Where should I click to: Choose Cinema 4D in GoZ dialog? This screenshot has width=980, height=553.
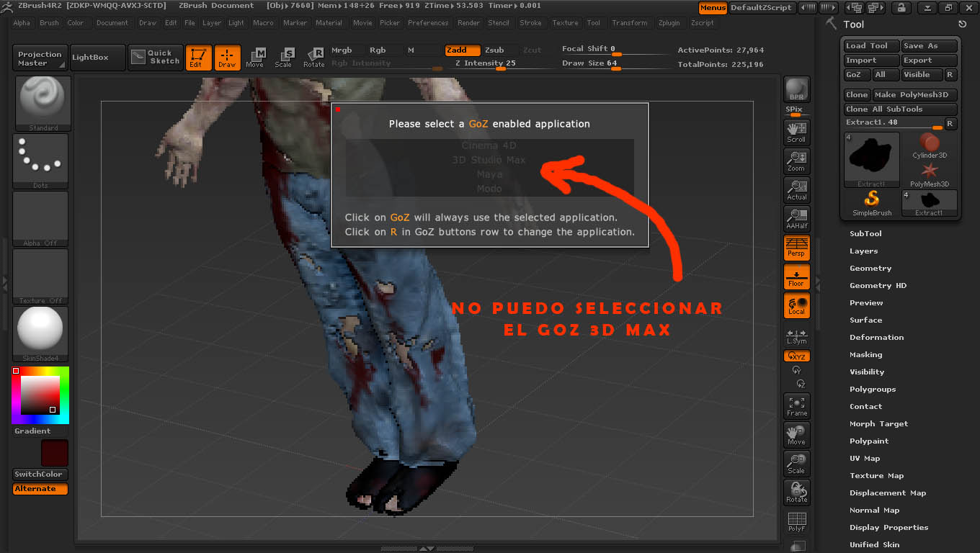pos(489,145)
